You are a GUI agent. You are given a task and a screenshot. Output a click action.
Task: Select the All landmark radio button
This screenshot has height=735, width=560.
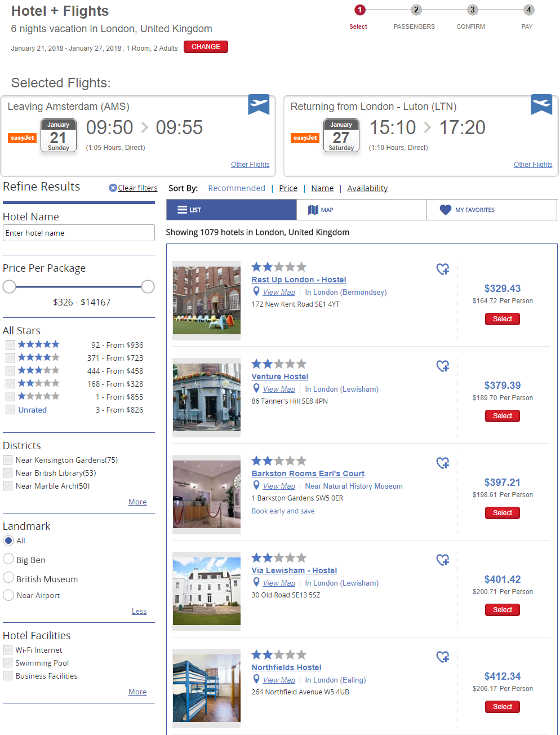[x=8, y=541]
